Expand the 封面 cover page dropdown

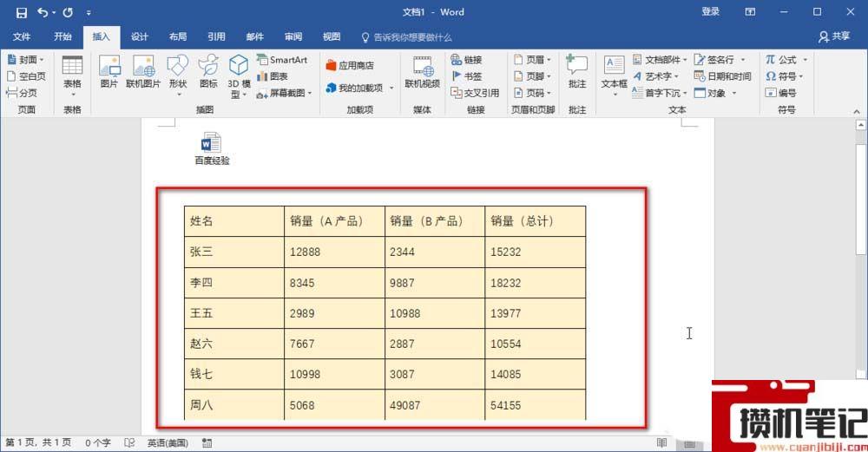click(x=26, y=60)
